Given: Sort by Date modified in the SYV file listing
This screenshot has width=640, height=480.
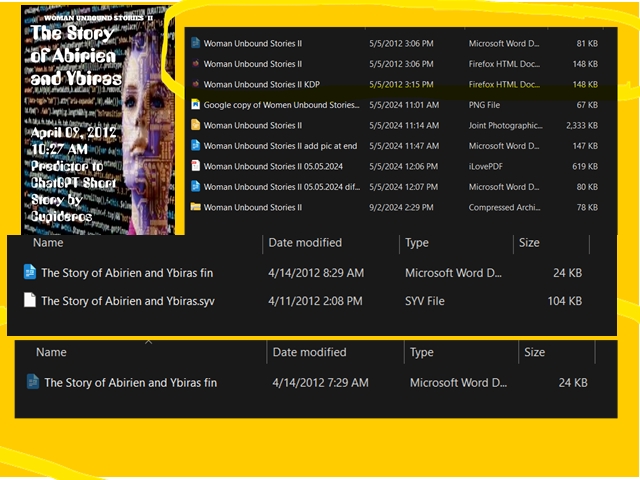Looking at the screenshot, I should (305, 243).
